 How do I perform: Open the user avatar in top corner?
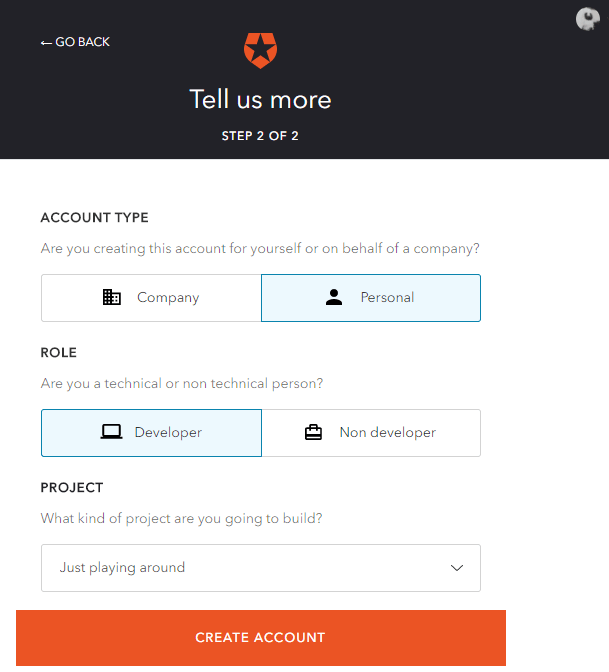coord(588,19)
